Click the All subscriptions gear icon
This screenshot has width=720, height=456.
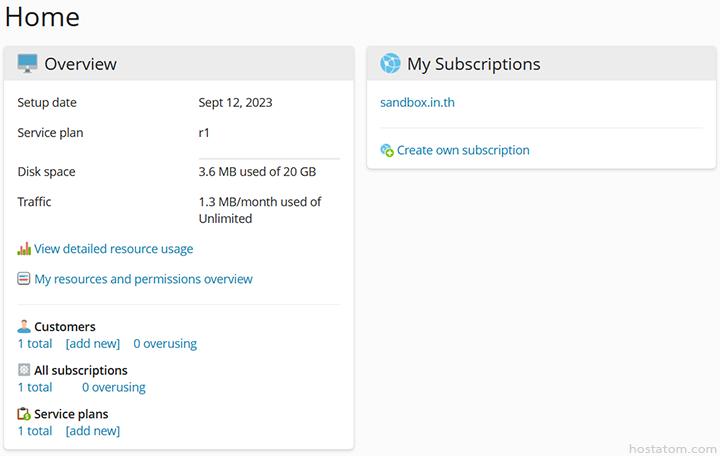point(24,370)
